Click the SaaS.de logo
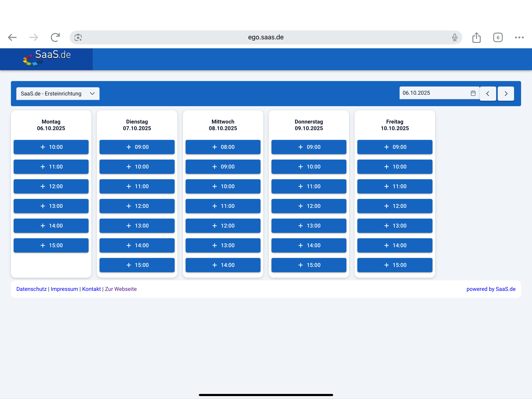 tap(47, 58)
